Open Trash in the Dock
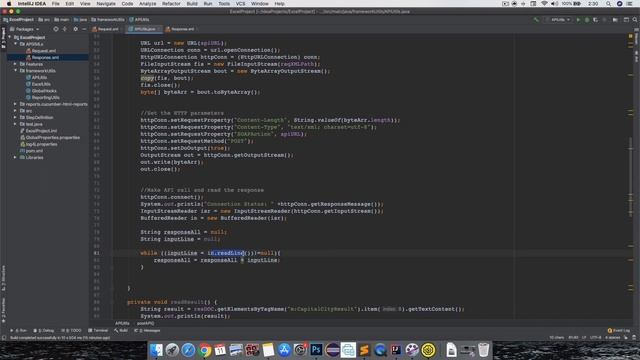 [484, 350]
